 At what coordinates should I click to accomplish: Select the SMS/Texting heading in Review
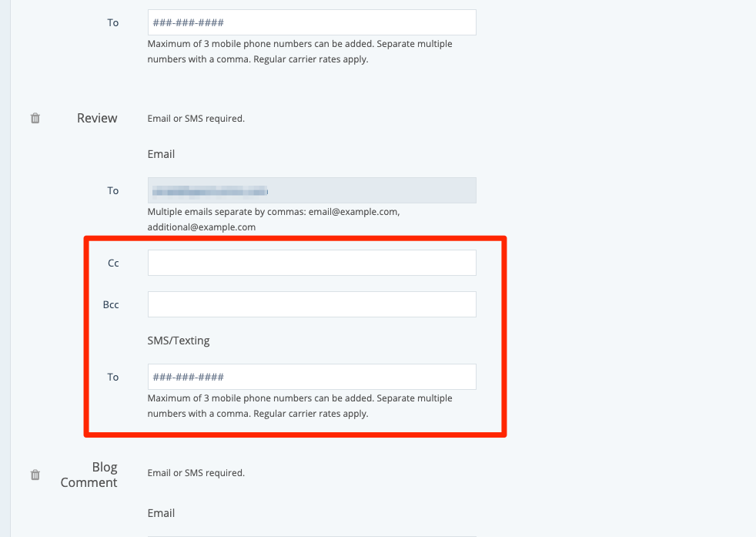178,340
